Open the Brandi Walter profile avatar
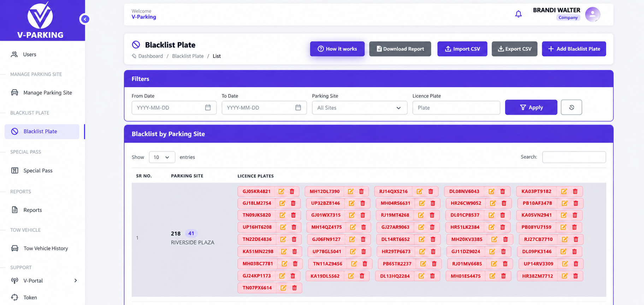The width and height of the screenshot is (644, 305). 592,14
